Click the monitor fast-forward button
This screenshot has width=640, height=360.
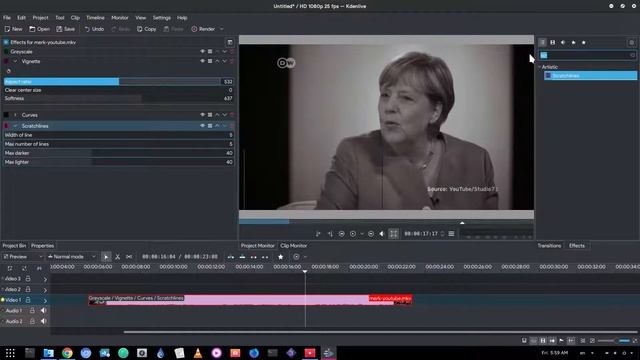point(371,233)
